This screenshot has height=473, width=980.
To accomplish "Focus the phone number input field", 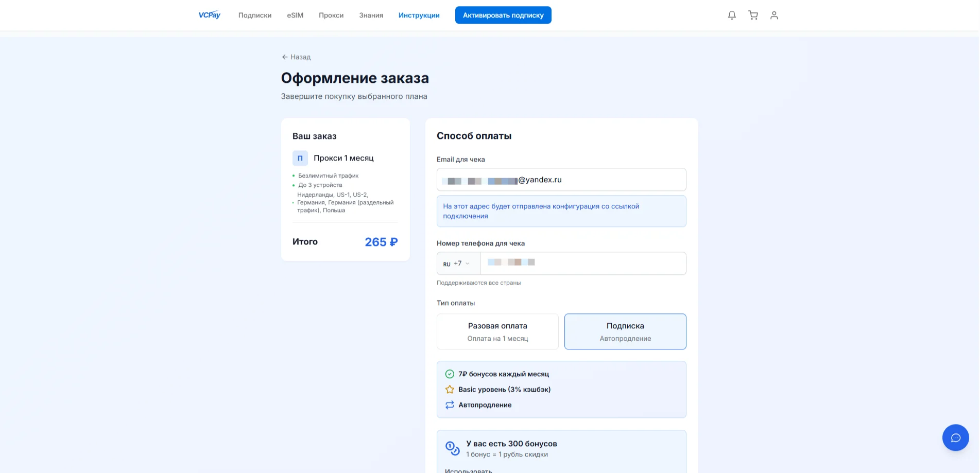I will point(583,264).
